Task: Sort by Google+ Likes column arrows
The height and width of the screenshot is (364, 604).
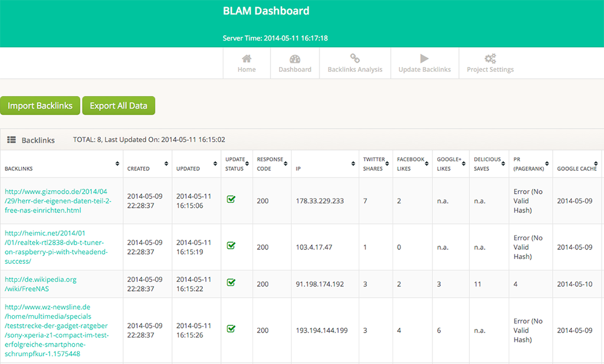Action: 463,164
